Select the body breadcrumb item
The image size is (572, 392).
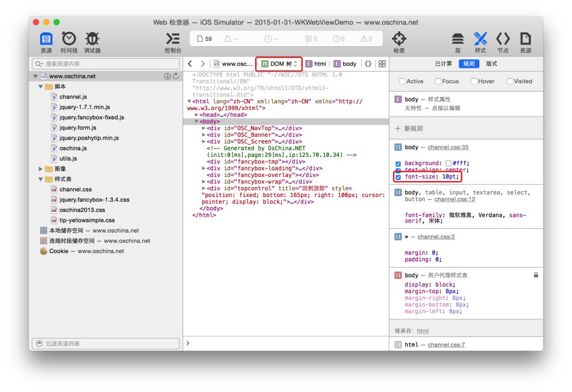345,64
